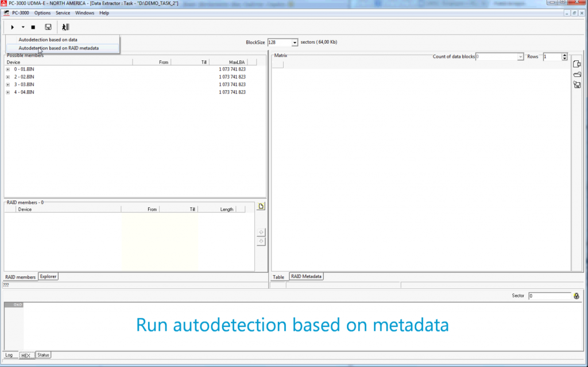The height and width of the screenshot is (367, 588).
Task: Click the yellow new RAID member icon
Action: (x=261, y=206)
